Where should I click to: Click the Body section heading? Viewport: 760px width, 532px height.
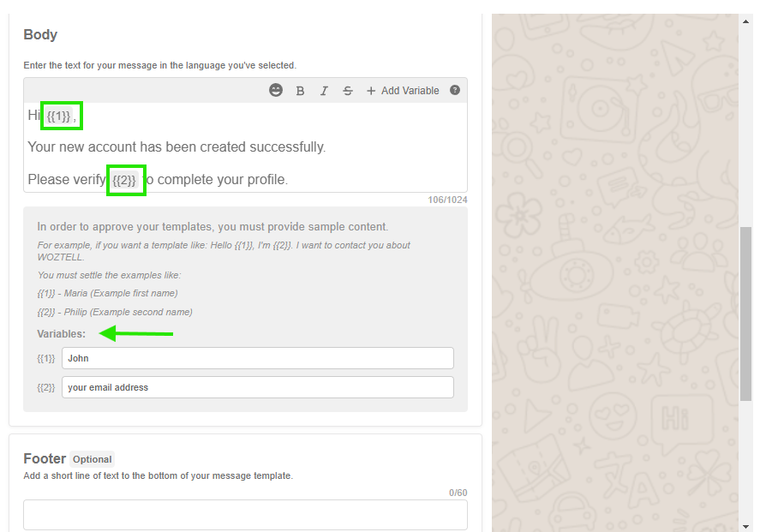[x=40, y=35]
